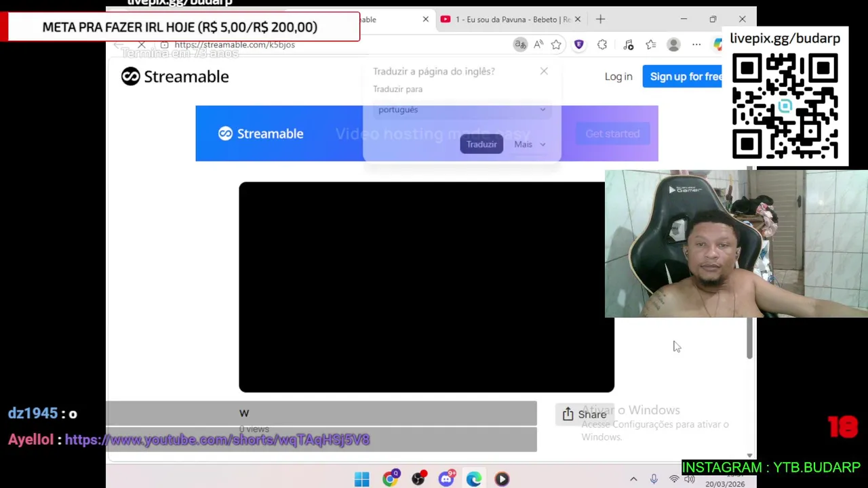The height and width of the screenshot is (488, 868).
Task: Stop loading with the address bar X
Action: [x=142, y=45]
